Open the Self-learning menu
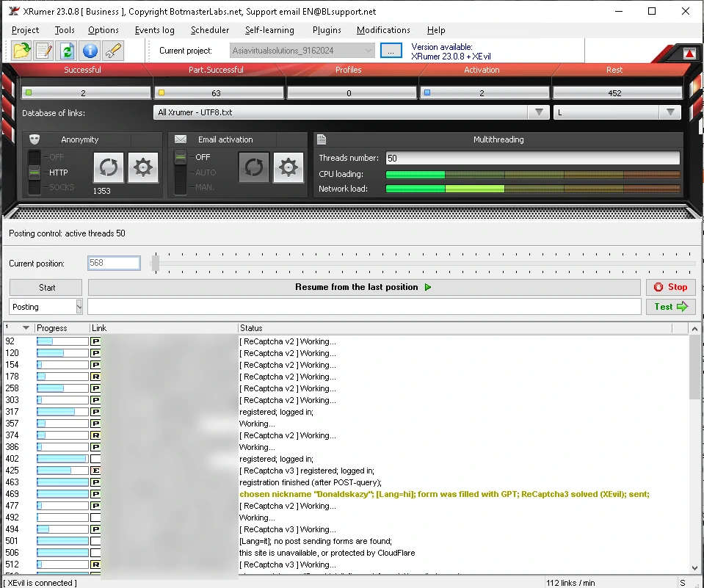Screen dimensions: 704x588 (x=269, y=30)
